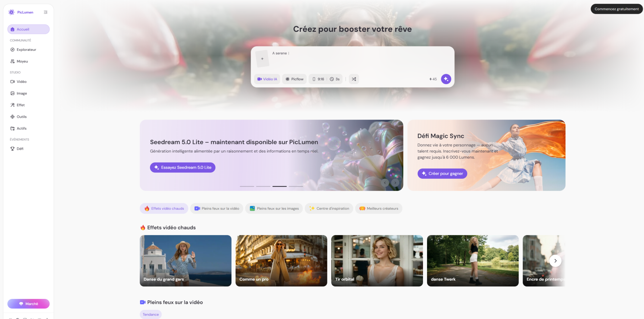The width and height of the screenshot is (644, 319).
Task: Select the first banner carousel indicator
Action: coord(247,187)
